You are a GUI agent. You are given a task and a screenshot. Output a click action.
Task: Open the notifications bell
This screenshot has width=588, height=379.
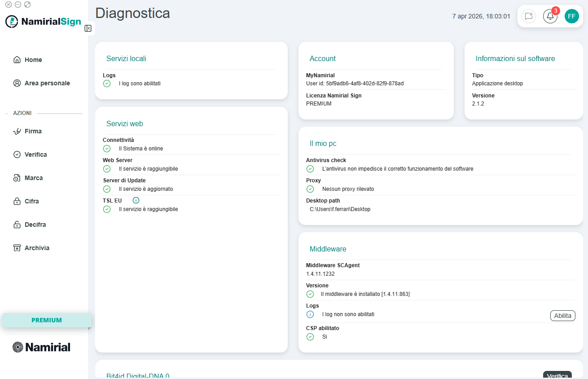click(550, 16)
